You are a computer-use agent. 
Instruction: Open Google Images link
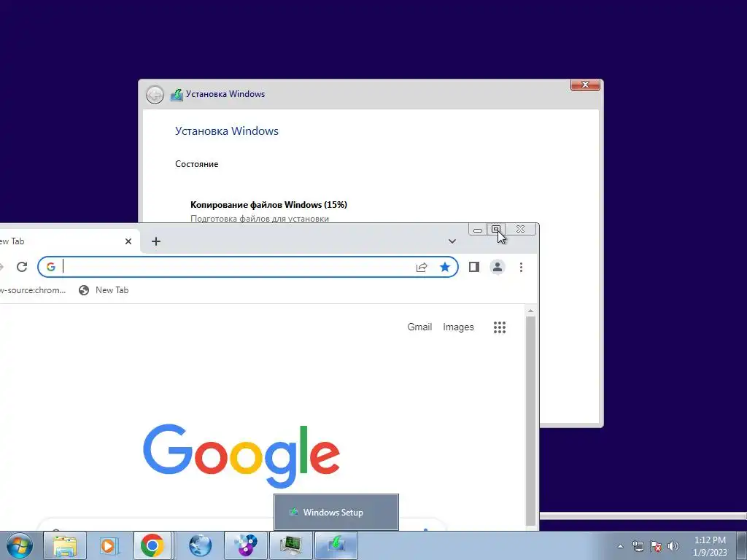458,327
